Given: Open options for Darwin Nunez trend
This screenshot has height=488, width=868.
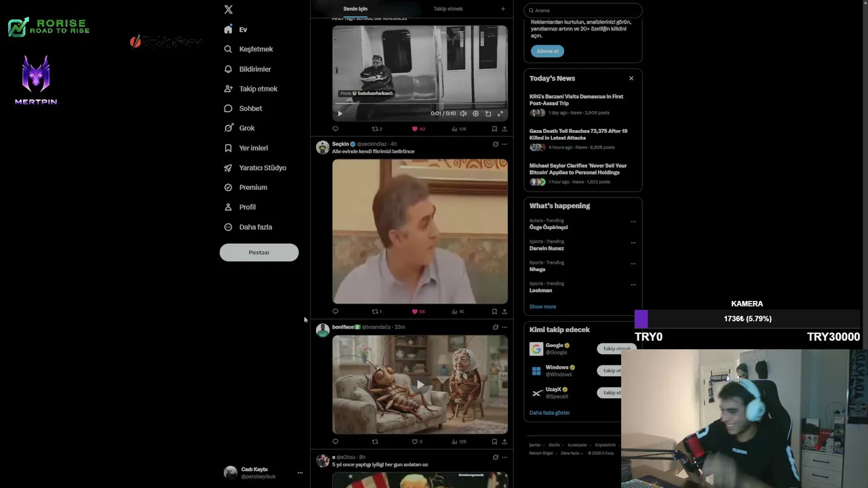Looking at the screenshot, I should coord(633,243).
